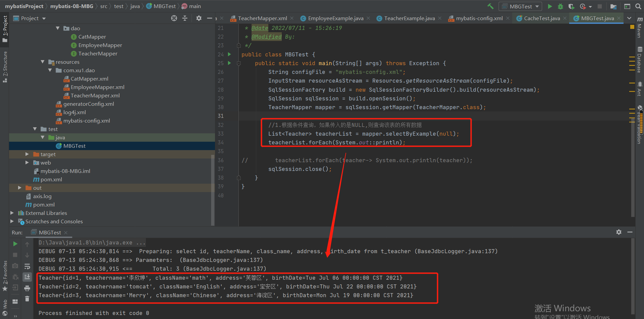Clear all console output trash icon
Viewport: 644px width, 319px height.
(x=27, y=299)
